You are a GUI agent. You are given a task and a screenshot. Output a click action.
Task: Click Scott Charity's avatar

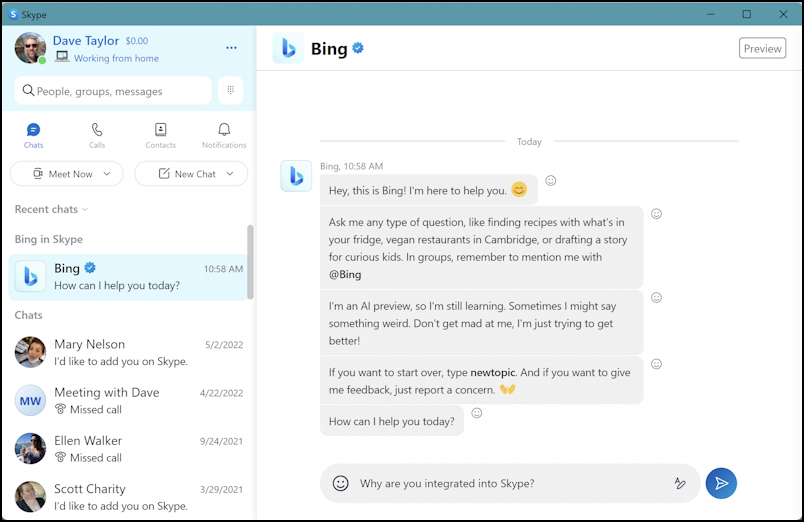(x=30, y=497)
